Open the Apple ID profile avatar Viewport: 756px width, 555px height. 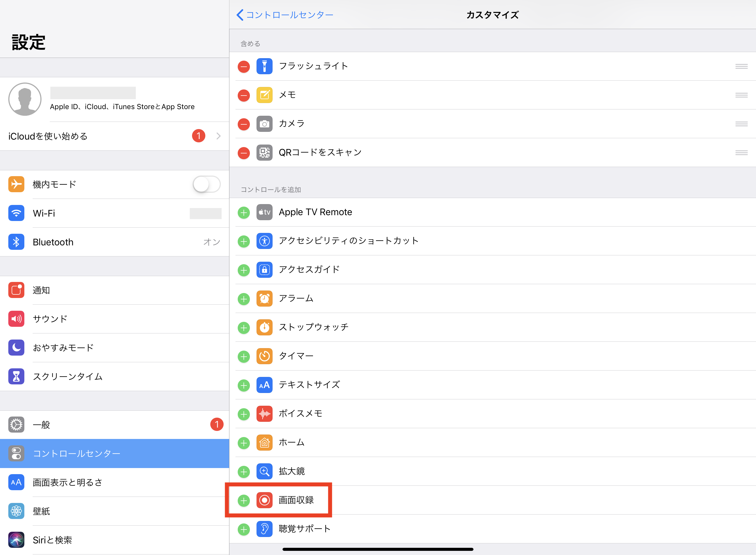pos(25,99)
